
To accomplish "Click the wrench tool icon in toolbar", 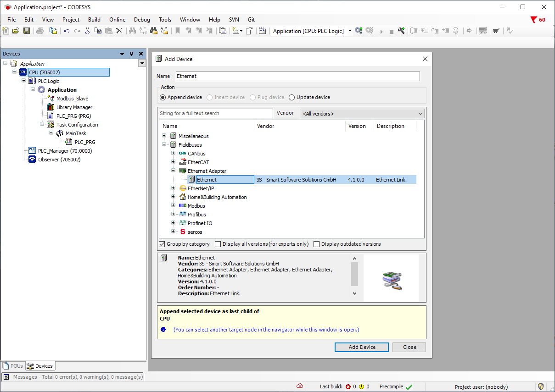I will (401, 31).
